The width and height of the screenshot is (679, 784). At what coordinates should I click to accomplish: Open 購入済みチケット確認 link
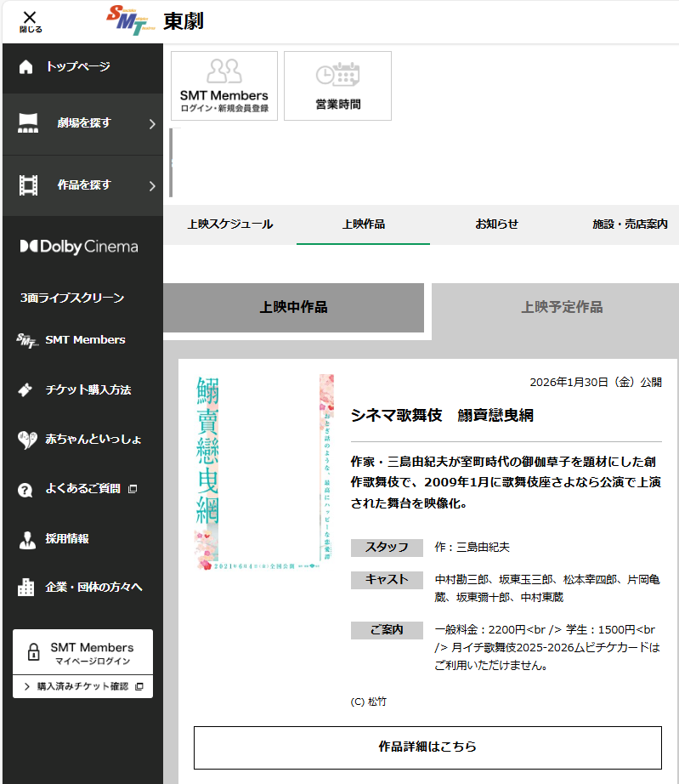point(83,686)
